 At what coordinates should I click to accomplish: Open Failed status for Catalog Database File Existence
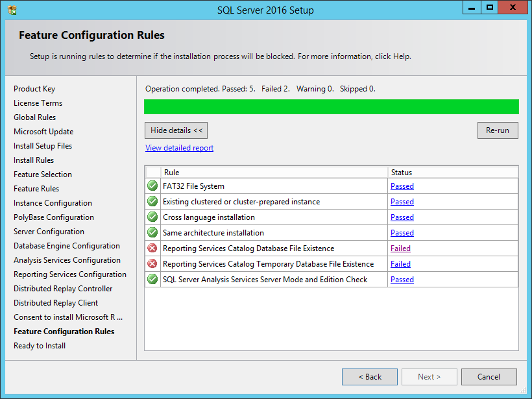[400, 248]
